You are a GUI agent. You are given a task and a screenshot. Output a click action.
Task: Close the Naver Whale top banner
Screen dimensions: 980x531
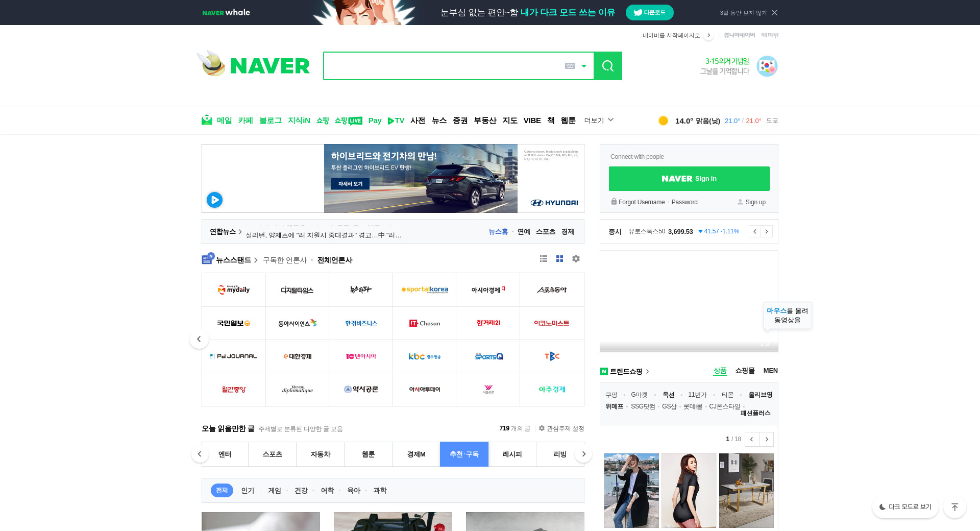pos(775,13)
